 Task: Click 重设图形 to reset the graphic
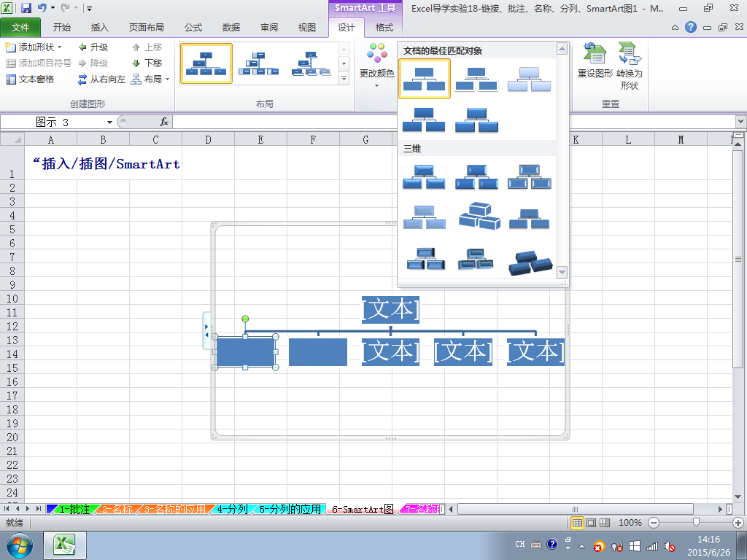click(595, 61)
